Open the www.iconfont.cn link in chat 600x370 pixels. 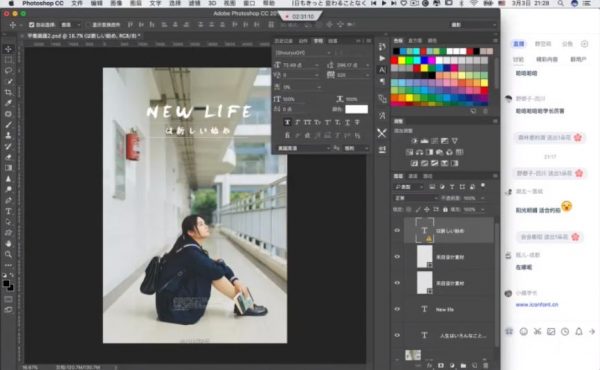[536, 305]
